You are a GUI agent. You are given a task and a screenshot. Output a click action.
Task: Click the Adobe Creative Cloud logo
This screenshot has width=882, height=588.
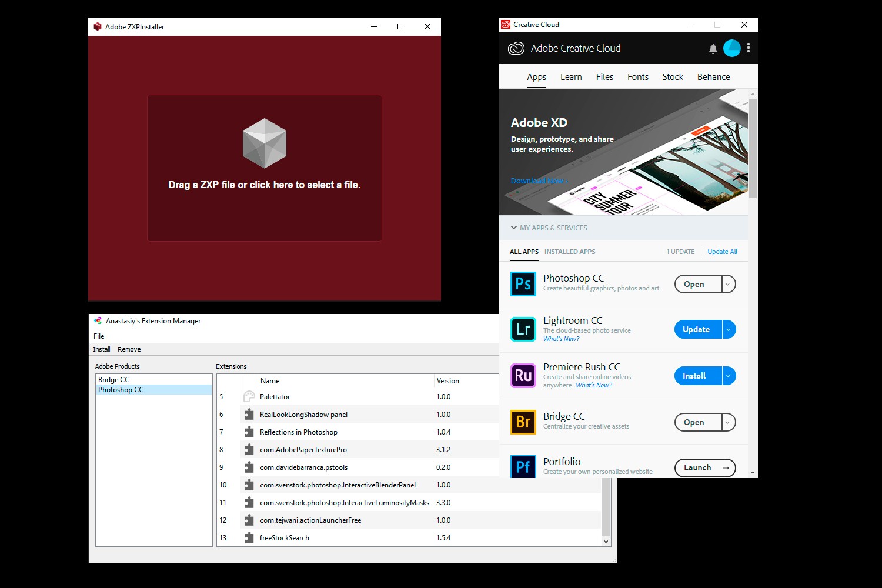coord(516,48)
